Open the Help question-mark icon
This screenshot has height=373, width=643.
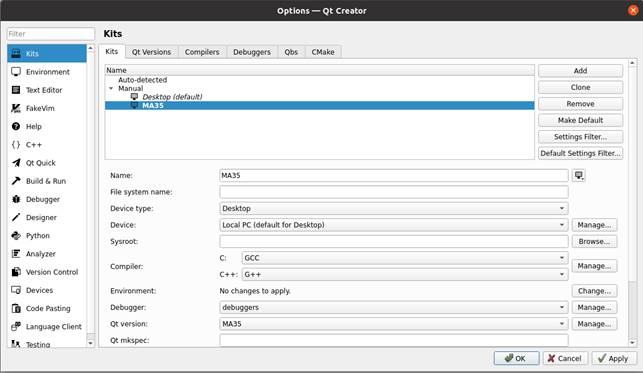pos(16,126)
